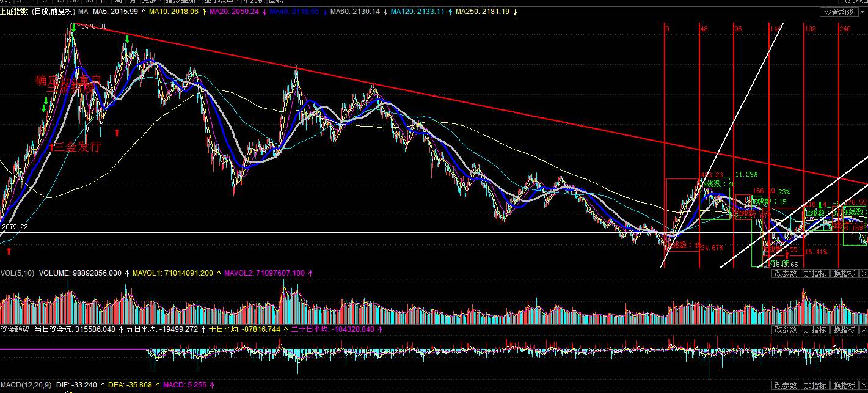Select the green 'K线数: 40' range box
This screenshot has width=868, height=393.
click(718, 184)
